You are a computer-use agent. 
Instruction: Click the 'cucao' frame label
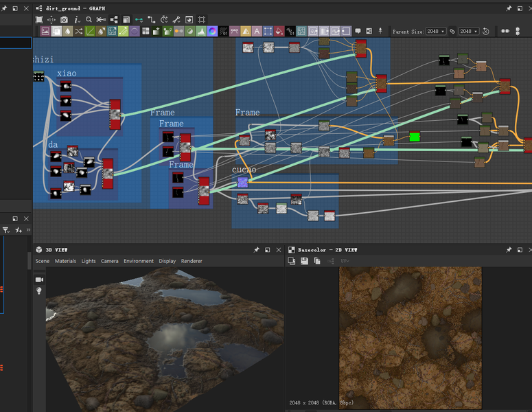point(244,170)
